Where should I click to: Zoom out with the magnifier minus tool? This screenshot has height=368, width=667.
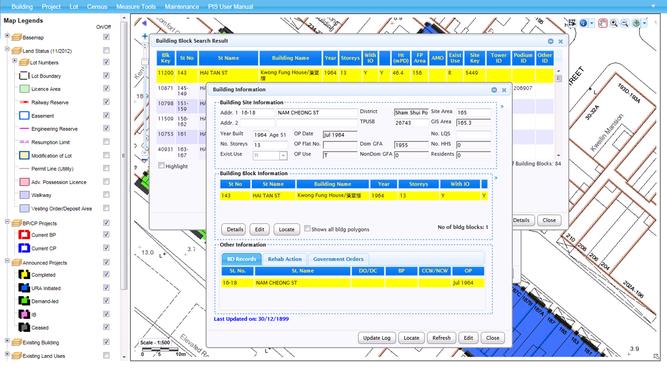click(624, 23)
